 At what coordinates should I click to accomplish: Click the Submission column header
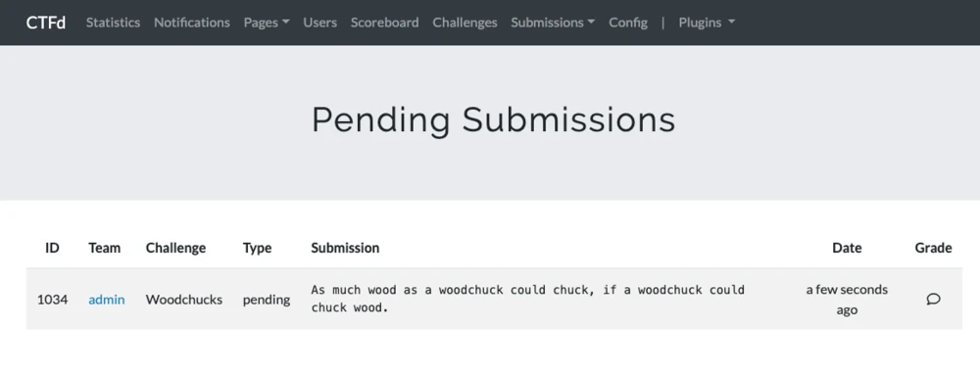click(x=345, y=248)
